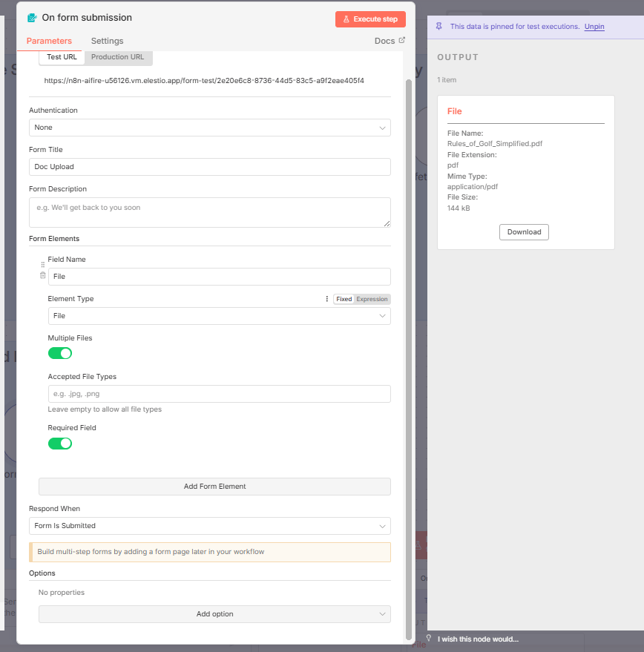Viewport: 644px width, 652px height.
Task: Click the '1 item' output count
Action: [447, 80]
